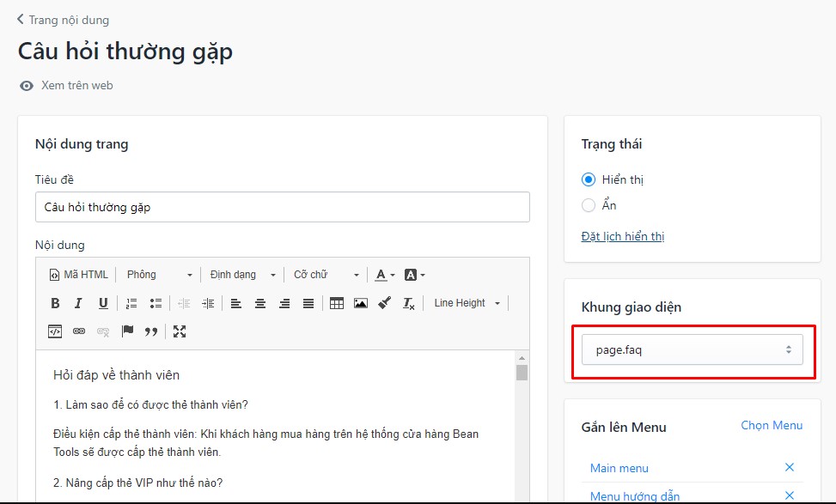Image resolution: width=836 pixels, height=504 pixels.
Task: Decrease paragraph indent
Action: [x=184, y=303]
